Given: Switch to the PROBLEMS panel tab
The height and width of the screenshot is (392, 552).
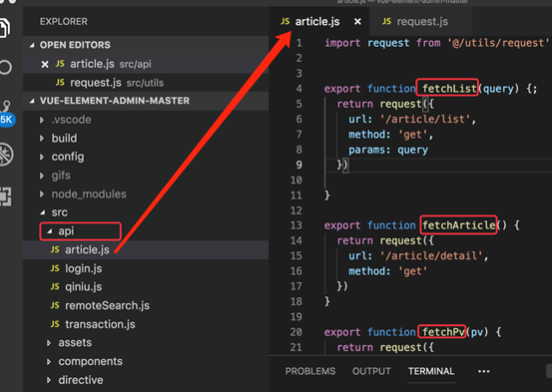Looking at the screenshot, I should 310,371.
